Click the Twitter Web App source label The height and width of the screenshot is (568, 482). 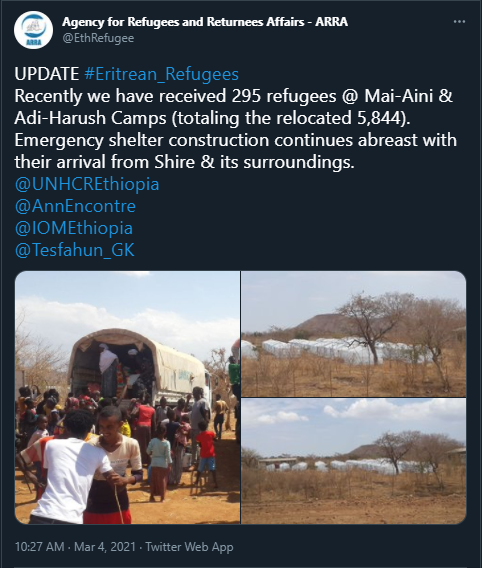(189, 547)
